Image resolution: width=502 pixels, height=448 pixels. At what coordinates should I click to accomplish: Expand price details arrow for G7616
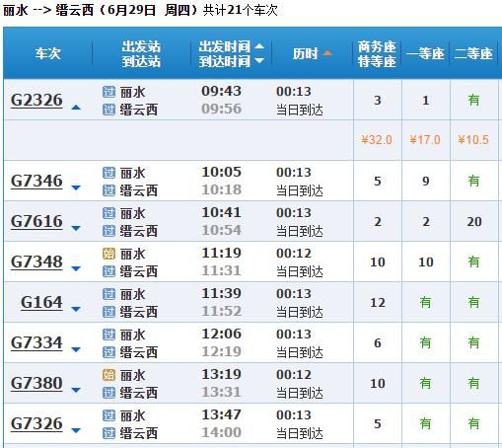pos(76,228)
